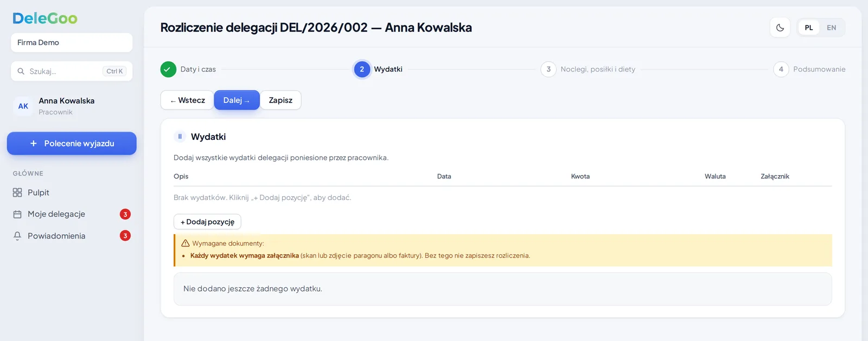Click the Opis column header
This screenshot has height=341, width=868.
pyautogui.click(x=181, y=176)
